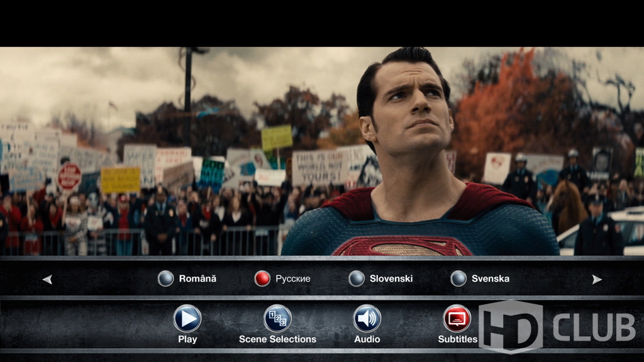Click the Scene Selections menu label
This screenshot has height=362, width=644.
(277, 339)
